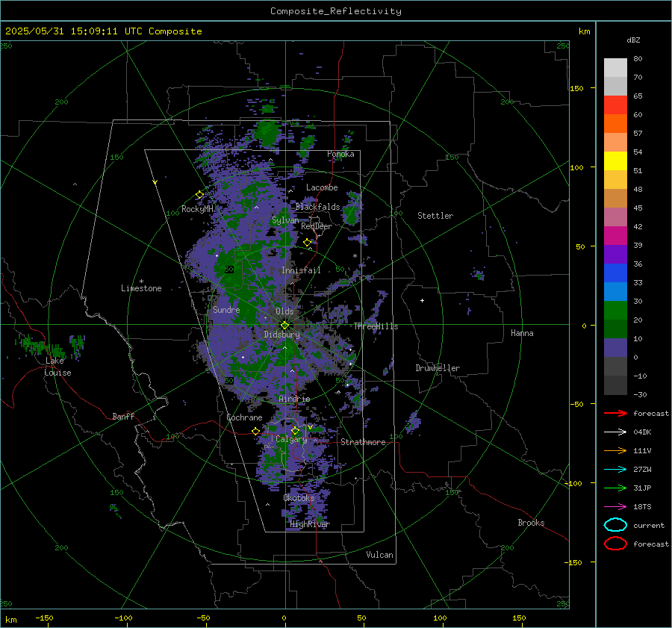Pick the yellow 51-54 dBZ color swatch
Viewport: 672px width, 628px height.
pos(615,161)
